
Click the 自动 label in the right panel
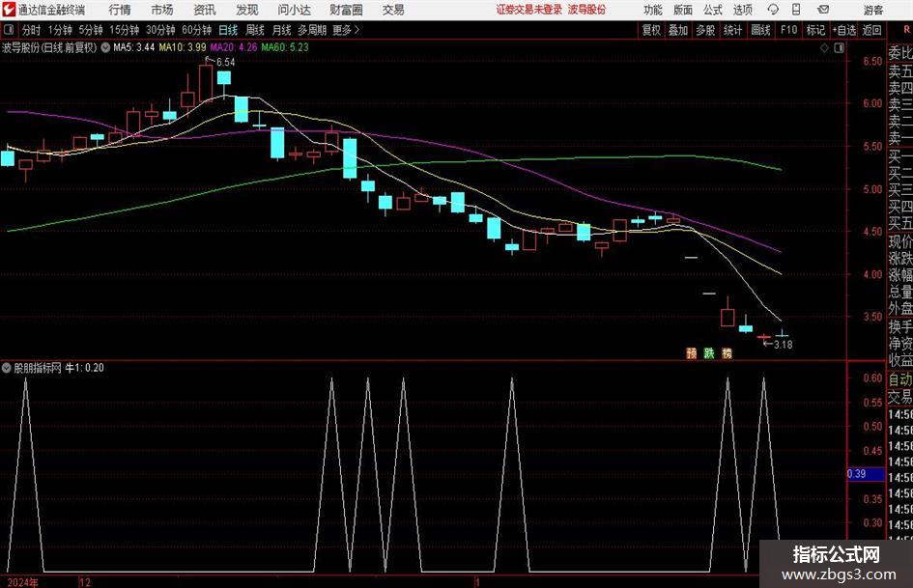900,379
